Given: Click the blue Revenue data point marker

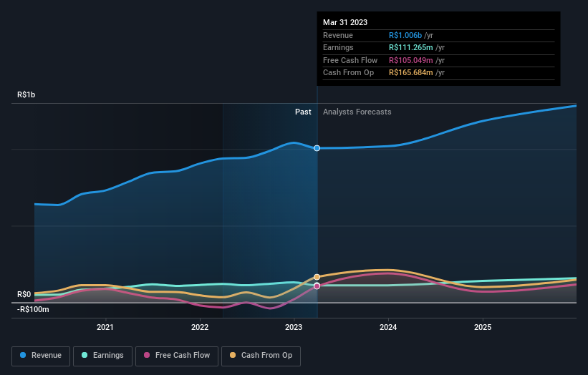Looking at the screenshot, I should click(317, 148).
